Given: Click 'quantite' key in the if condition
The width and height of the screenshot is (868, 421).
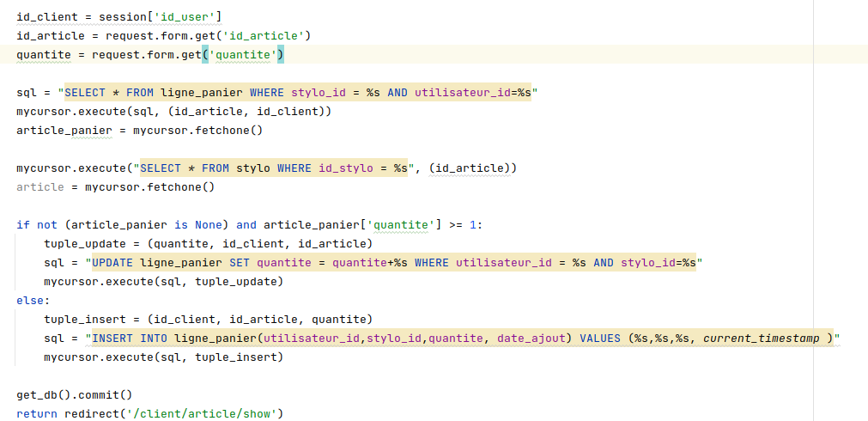Looking at the screenshot, I should click(x=400, y=225).
